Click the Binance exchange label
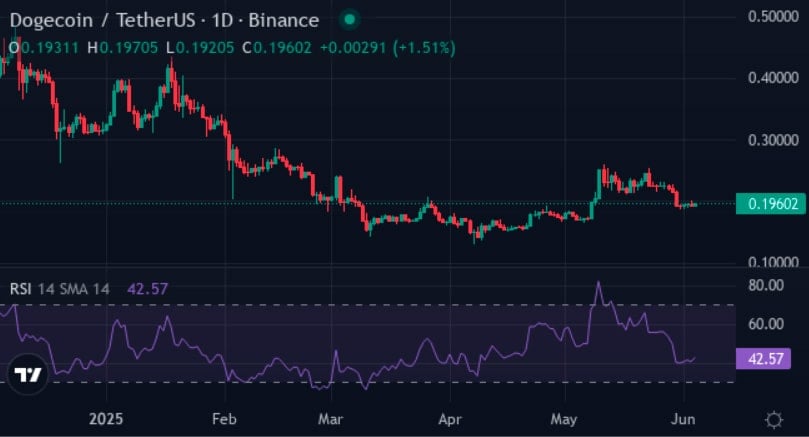Screen dimensions: 809x437 click(x=284, y=21)
